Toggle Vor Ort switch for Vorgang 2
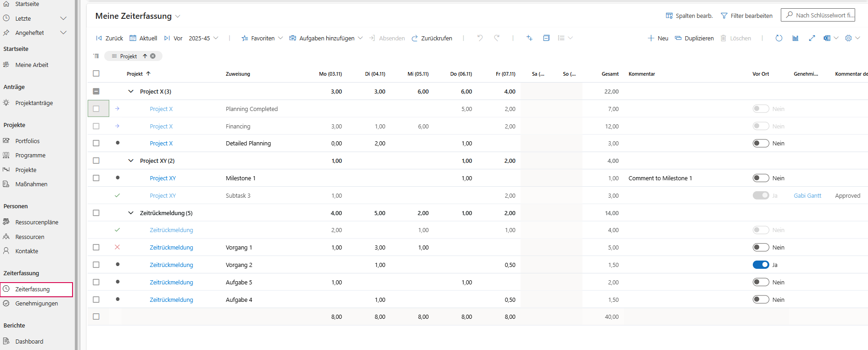Screen dimensions: 868x350 (x=761, y=265)
